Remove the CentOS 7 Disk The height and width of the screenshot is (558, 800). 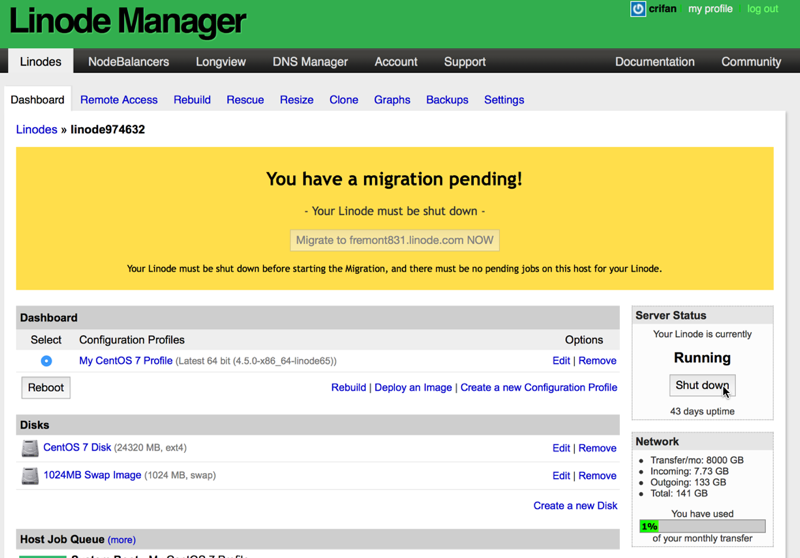[597, 448]
